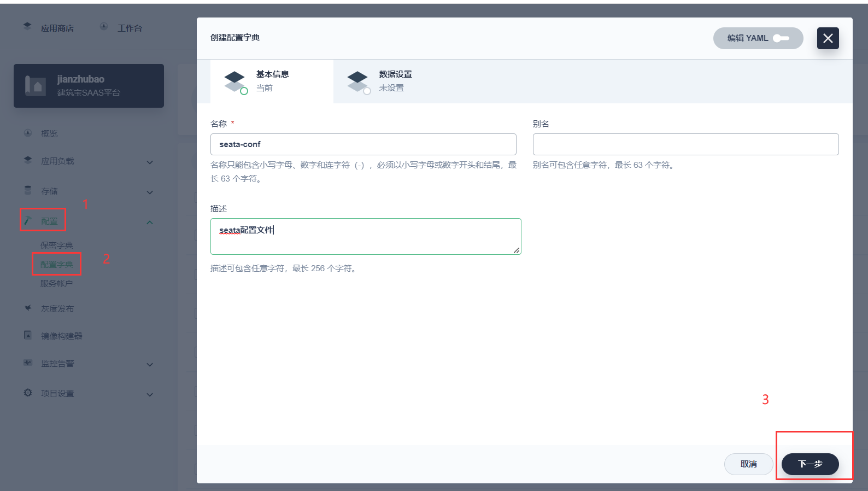The image size is (868, 491).
Task: Expand the 监控告警 menu chevron
Action: pyautogui.click(x=150, y=365)
